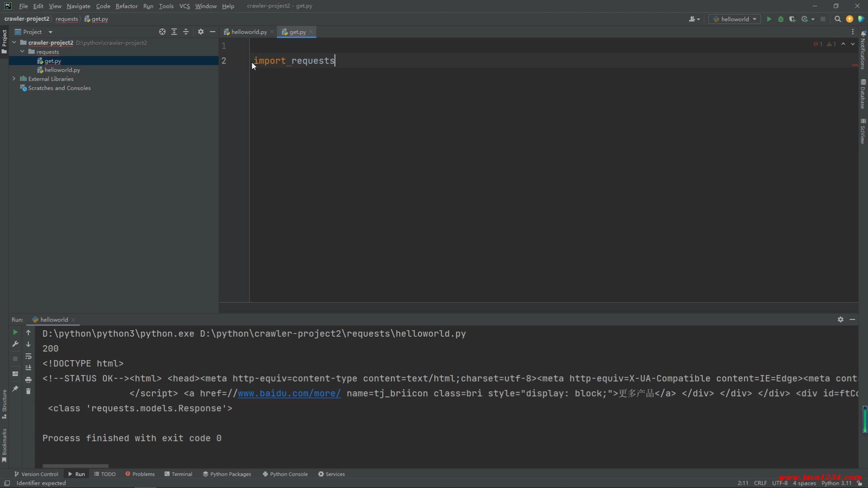Open the File menu
The width and height of the screenshot is (868, 488).
click(x=24, y=6)
